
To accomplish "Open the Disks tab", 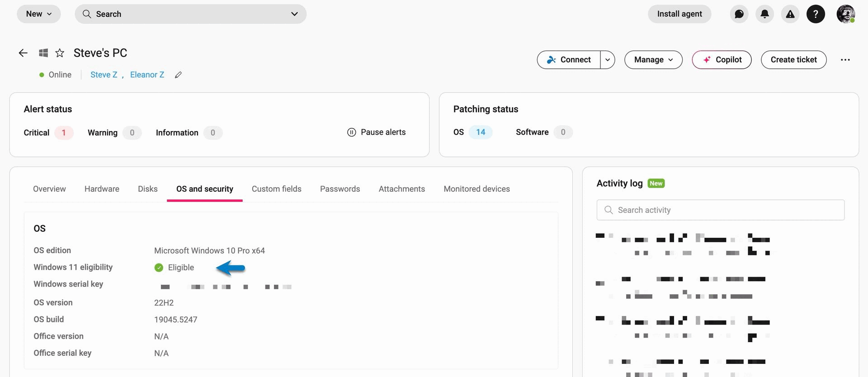I will pos(148,189).
